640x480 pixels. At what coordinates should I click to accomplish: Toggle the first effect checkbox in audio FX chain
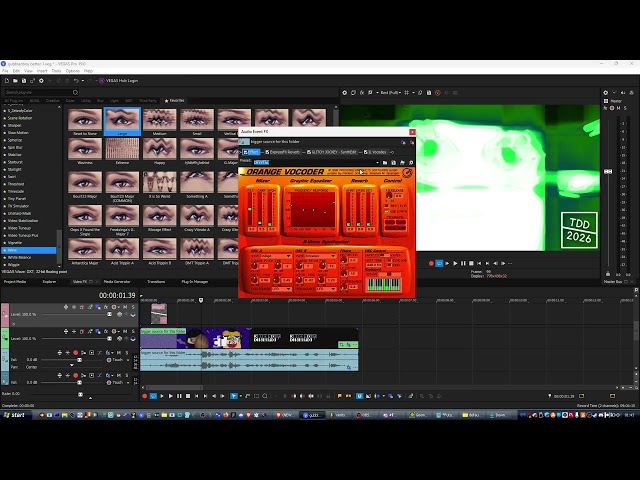[x=246, y=152]
